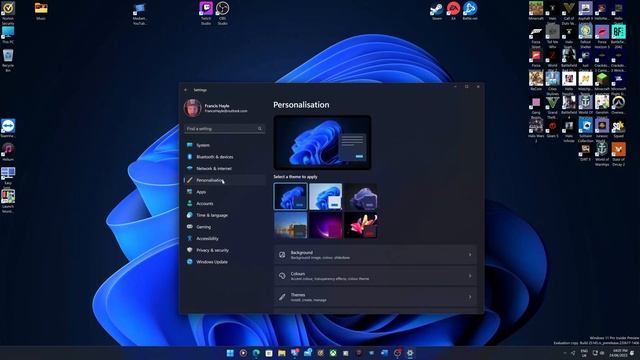Select Bluetooth & devices in the sidebar
The height and width of the screenshot is (360, 640).
coord(224,157)
